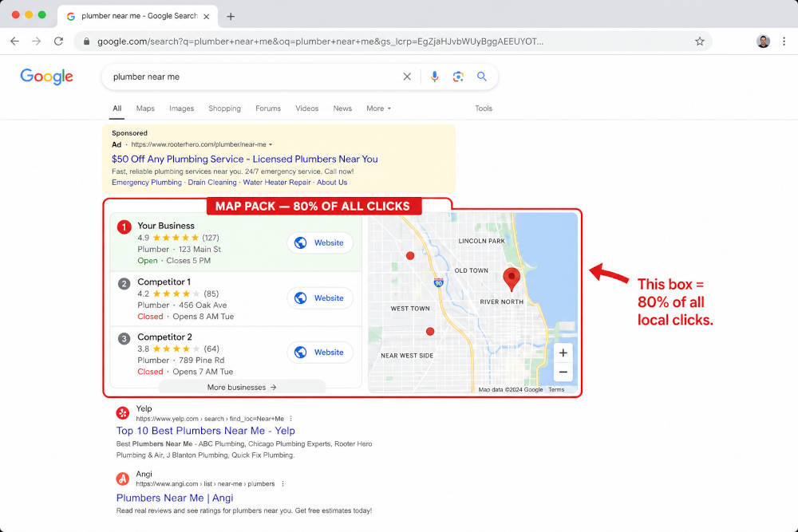Switch to the Forums tab
Viewport: 798px width, 532px height.
(268, 108)
